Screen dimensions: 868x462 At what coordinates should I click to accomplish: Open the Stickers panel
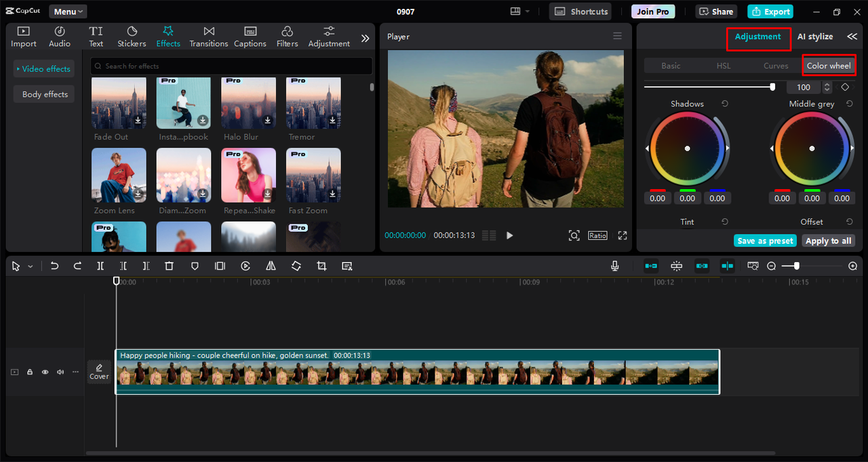pyautogui.click(x=132, y=37)
